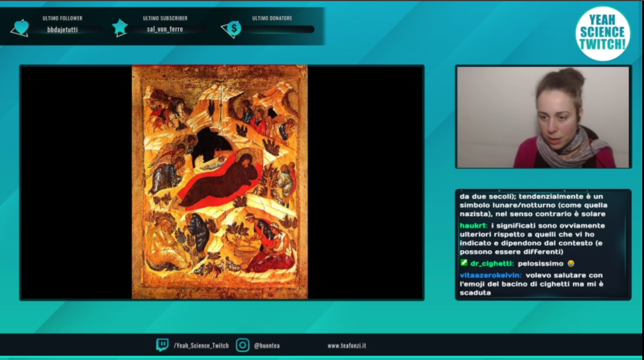Viewport: 644px width, 360px height.
Task: Click the Instagram icon in bottom bar
Action: pyautogui.click(x=243, y=345)
